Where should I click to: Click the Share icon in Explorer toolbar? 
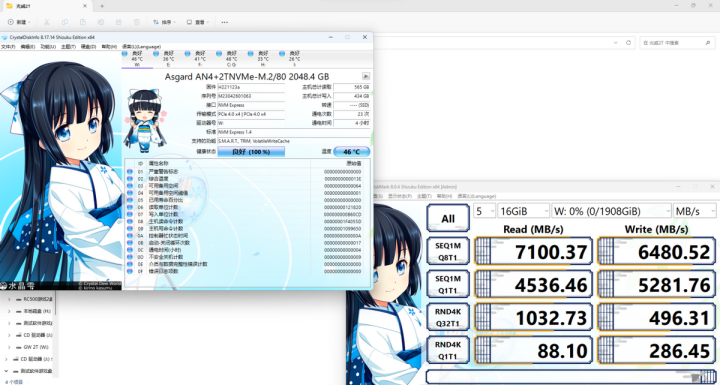118,22
